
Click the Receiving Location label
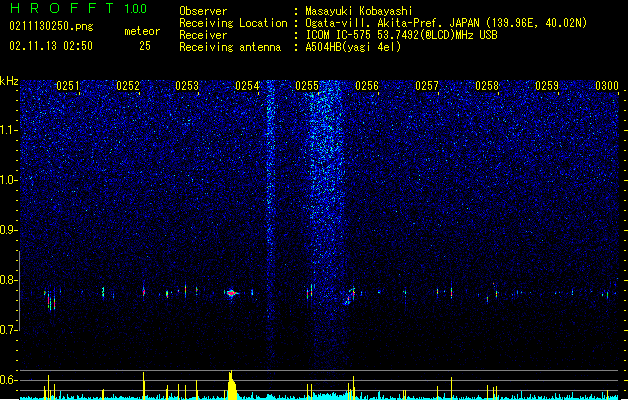pos(233,23)
